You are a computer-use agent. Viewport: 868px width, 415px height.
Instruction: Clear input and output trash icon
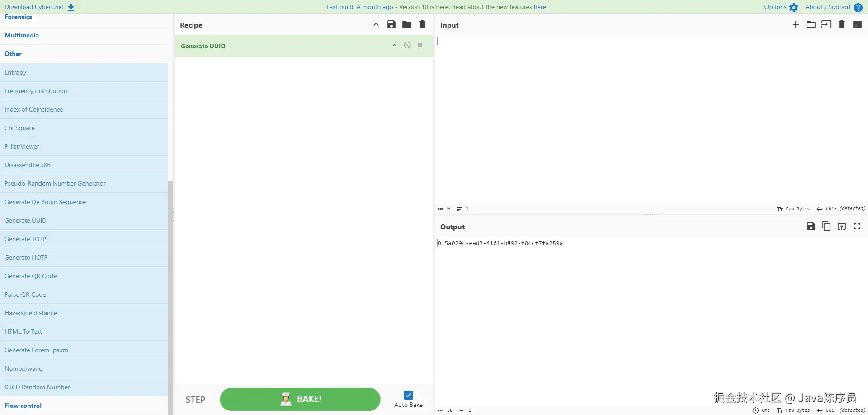(x=842, y=25)
